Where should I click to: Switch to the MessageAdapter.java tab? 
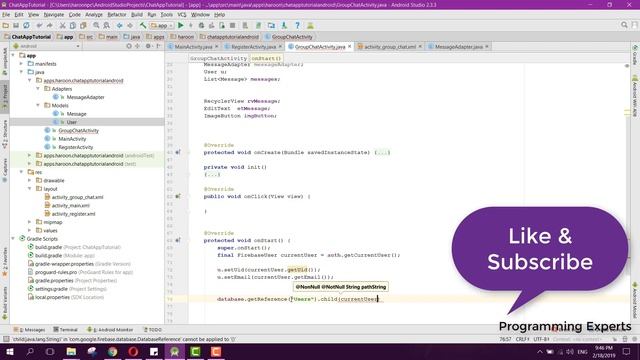458,47
